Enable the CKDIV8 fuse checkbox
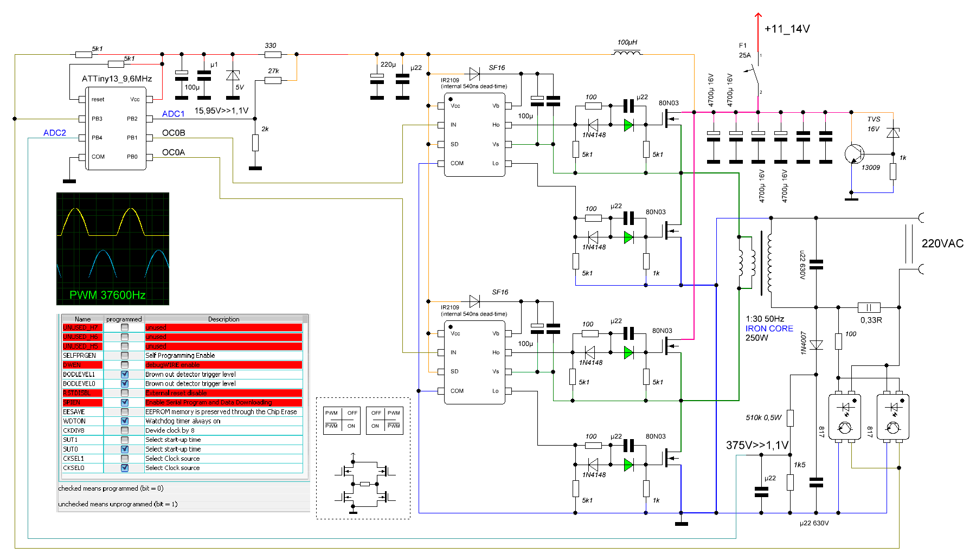 pos(125,430)
